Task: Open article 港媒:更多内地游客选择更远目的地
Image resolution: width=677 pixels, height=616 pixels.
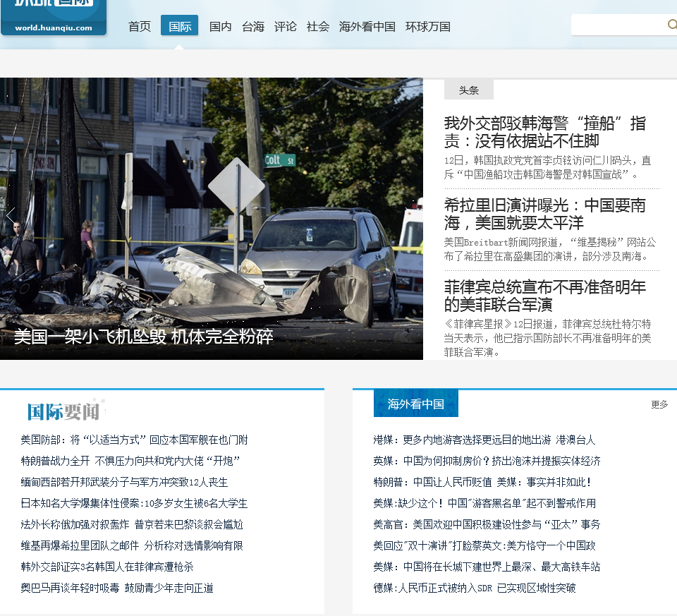Action: click(484, 440)
